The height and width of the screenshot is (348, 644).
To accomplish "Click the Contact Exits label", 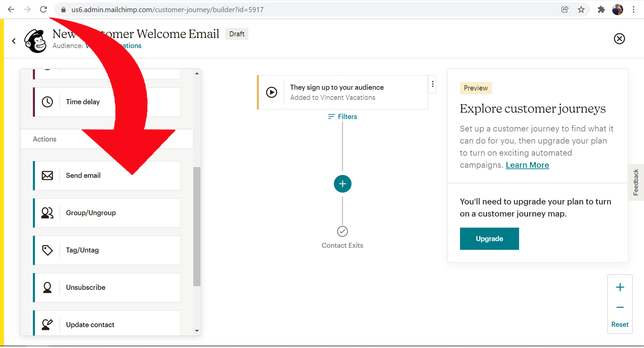I will click(x=342, y=245).
